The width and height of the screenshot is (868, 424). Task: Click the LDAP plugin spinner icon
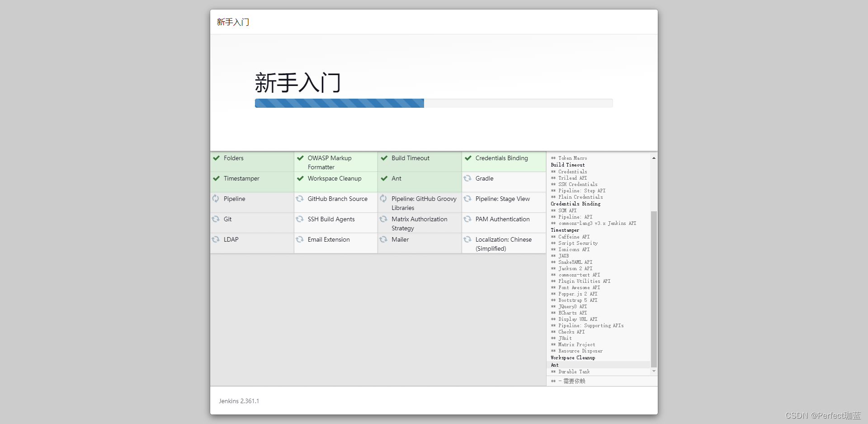(216, 240)
